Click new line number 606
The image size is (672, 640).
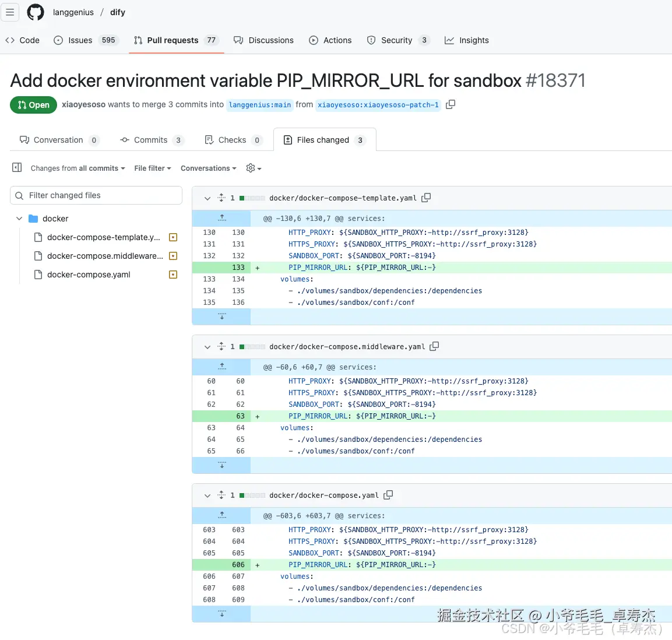(x=238, y=565)
